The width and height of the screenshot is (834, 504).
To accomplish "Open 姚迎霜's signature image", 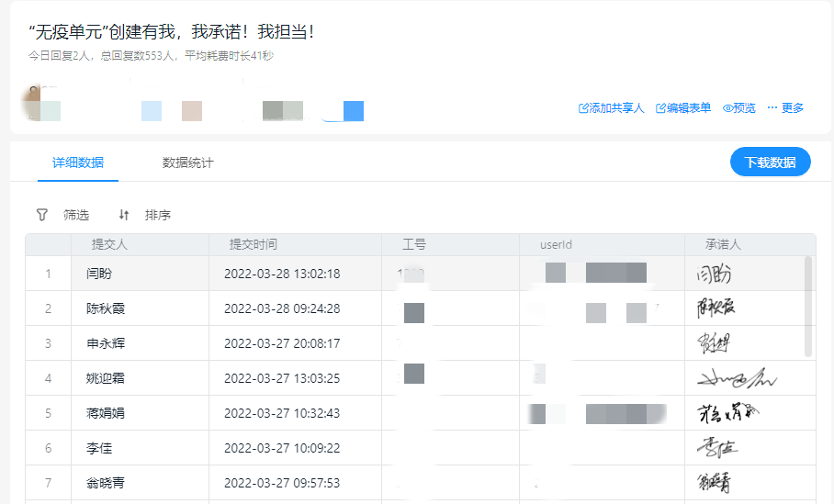I will (735, 378).
